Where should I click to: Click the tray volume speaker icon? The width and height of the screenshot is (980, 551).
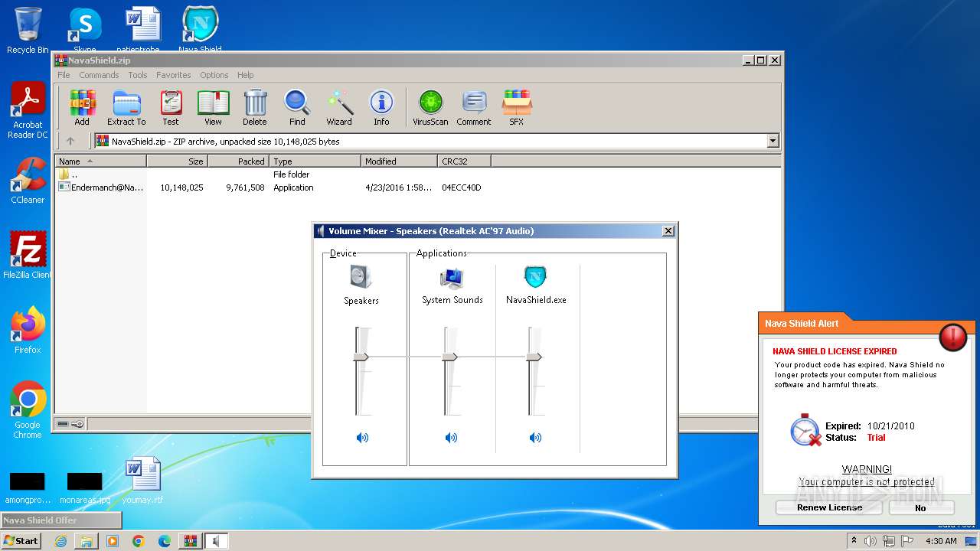(871, 541)
